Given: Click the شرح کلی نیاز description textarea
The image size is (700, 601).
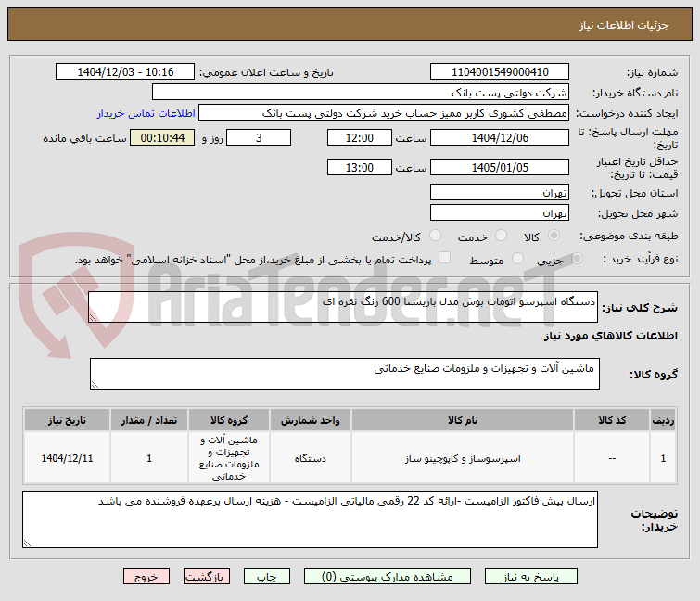Looking at the screenshot, I should tap(343, 307).
